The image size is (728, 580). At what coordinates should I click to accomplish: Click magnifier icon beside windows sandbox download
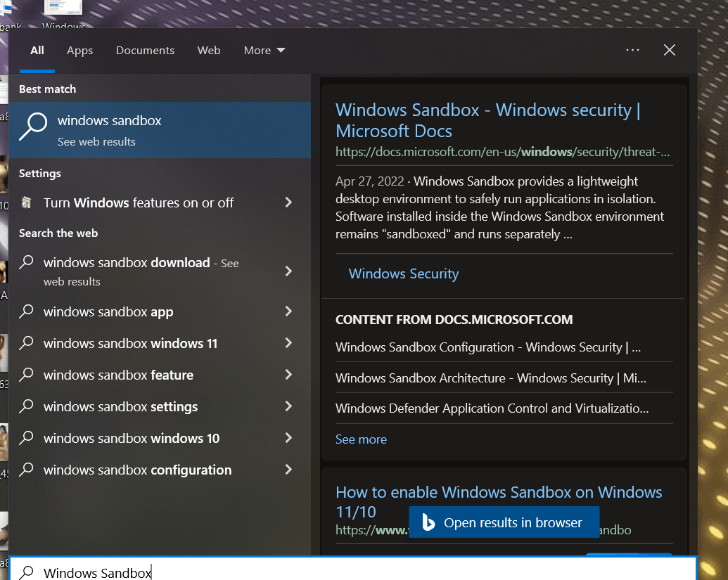pyautogui.click(x=27, y=262)
